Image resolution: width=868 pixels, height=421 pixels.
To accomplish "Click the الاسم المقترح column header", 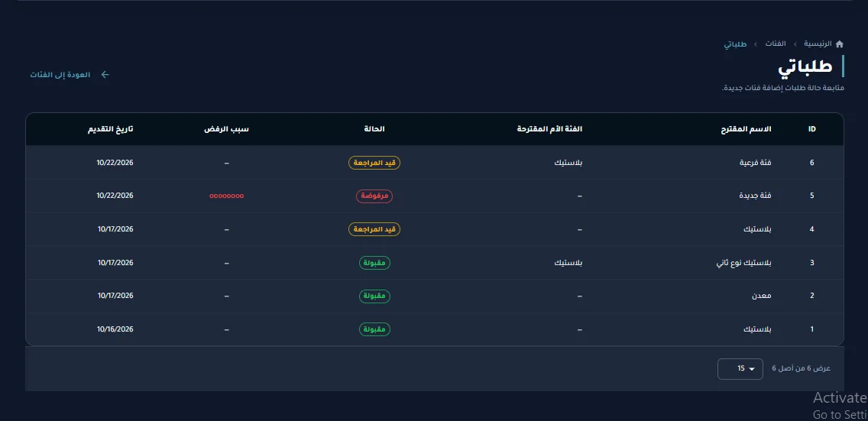I will [x=747, y=129].
